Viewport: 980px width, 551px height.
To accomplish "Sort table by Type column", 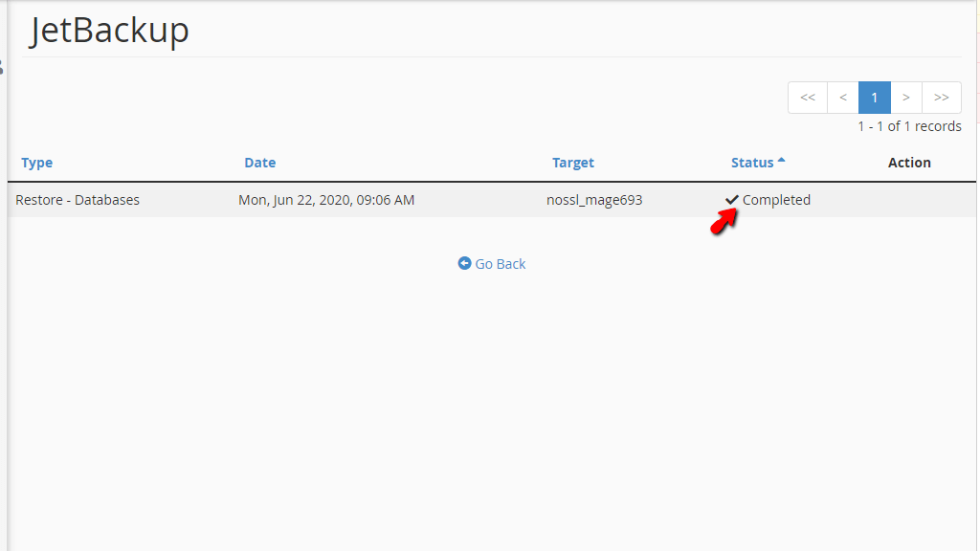I will coord(37,163).
